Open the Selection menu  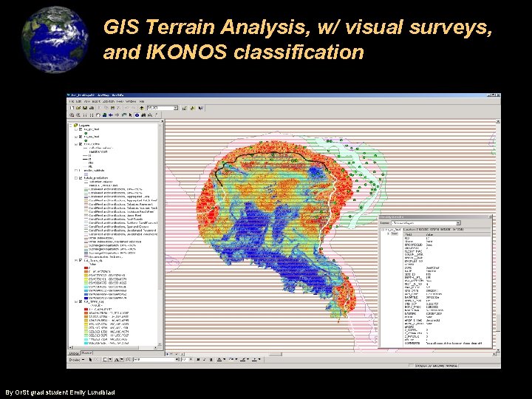[109, 101]
